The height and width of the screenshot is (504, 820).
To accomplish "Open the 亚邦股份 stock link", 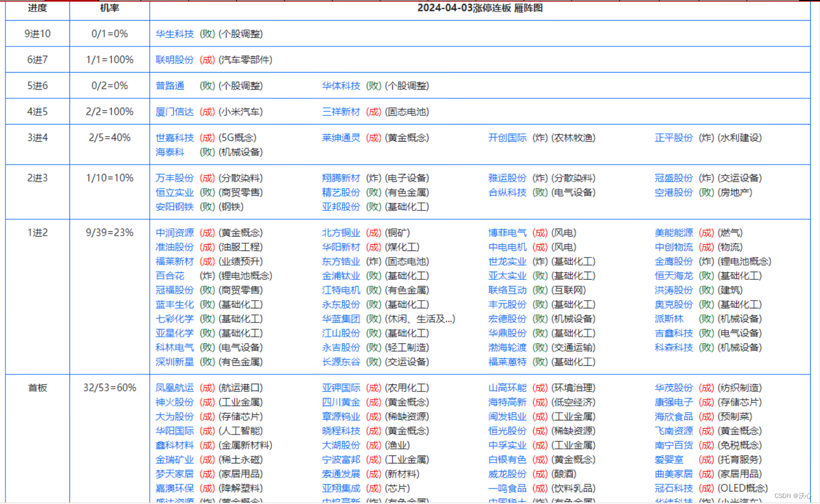I will click(341, 207).
